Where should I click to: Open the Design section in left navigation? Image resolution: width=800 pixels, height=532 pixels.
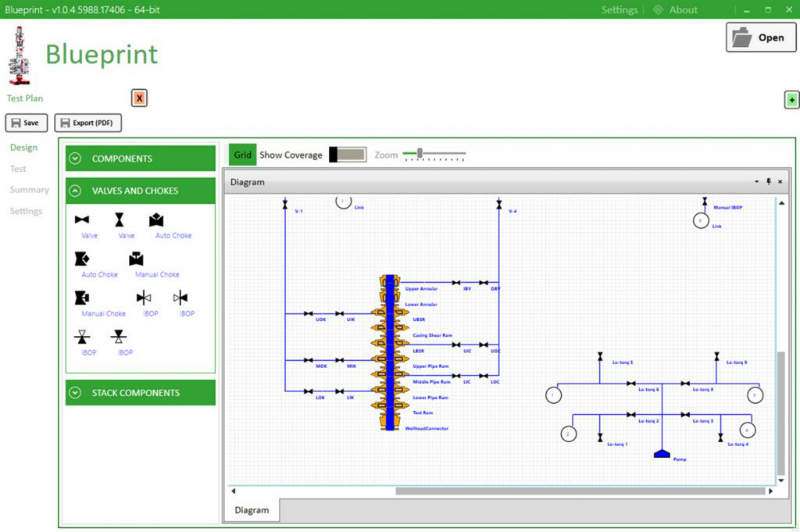23,148
